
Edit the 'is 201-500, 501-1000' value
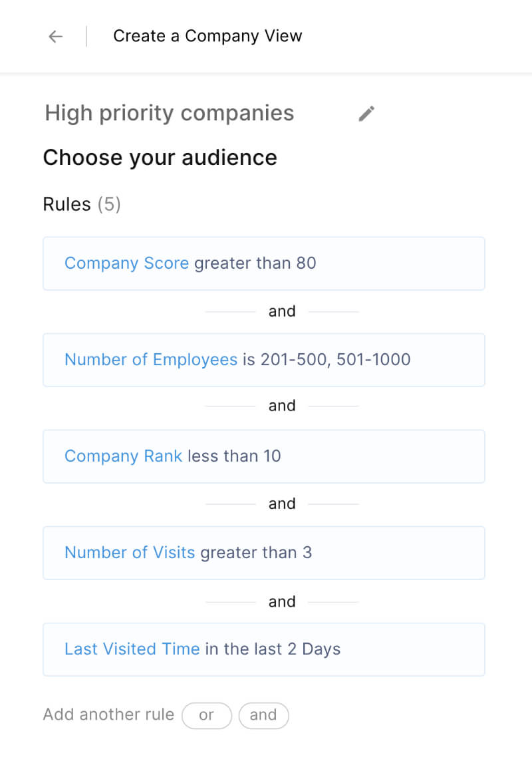pyautogui.click(x=327, y=360)
